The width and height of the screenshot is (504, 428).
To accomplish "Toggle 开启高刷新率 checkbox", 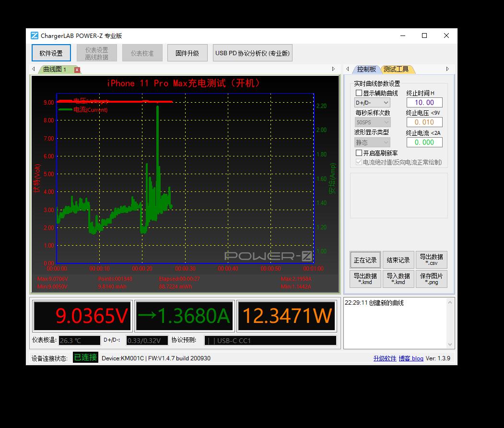I will (x=359, y=153).
